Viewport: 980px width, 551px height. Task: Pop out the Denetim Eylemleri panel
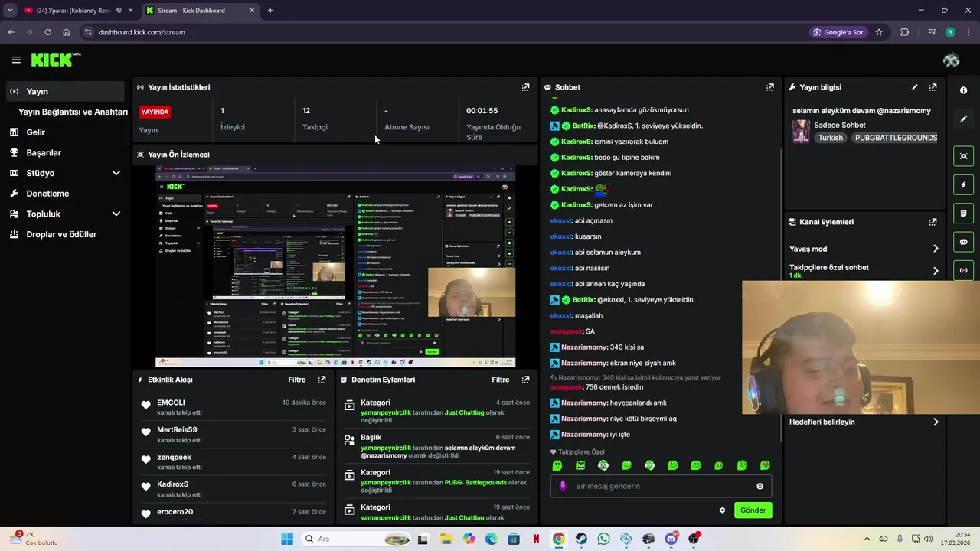[x=525, y=380]
